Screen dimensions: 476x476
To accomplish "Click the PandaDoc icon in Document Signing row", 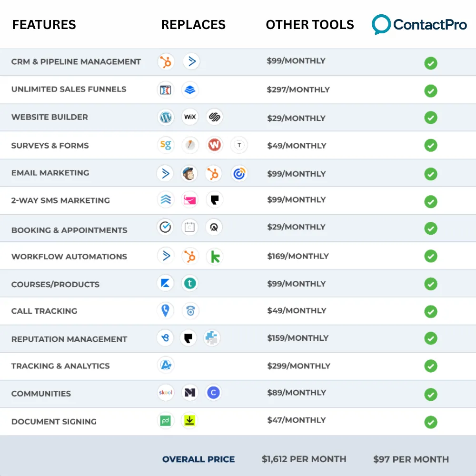I will pos(166,421).
